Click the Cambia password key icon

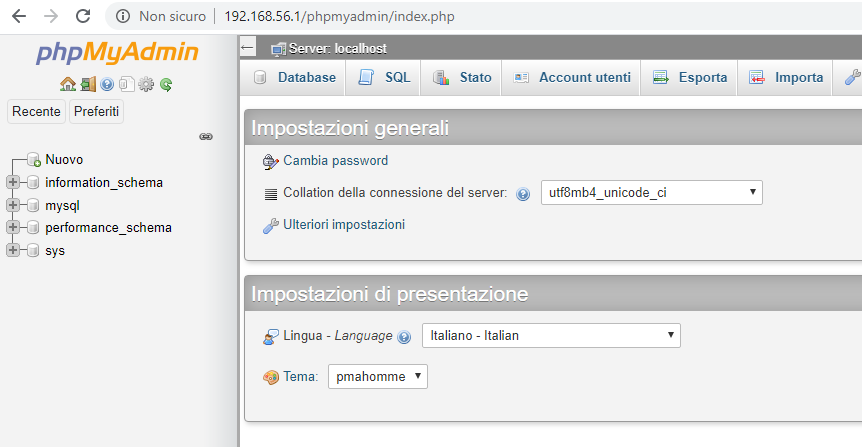(270, 162)
